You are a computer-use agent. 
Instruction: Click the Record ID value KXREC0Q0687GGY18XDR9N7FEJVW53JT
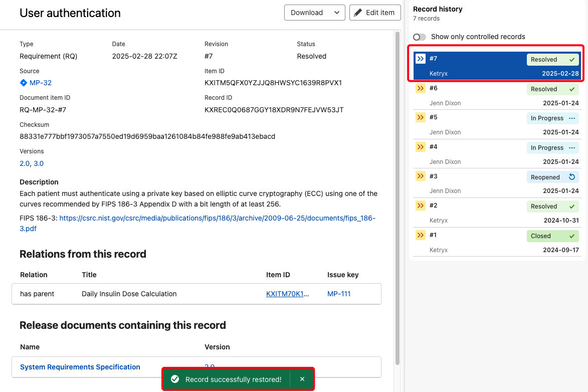coord(274,110)
